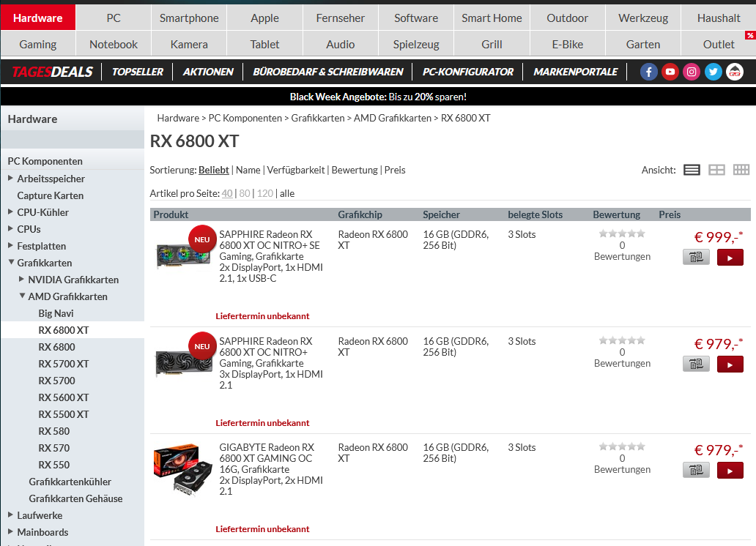The width and height of the screenshot is (756, 546).
Task: Open the NITRO+ SE product image
Action: tap(184, 255)
